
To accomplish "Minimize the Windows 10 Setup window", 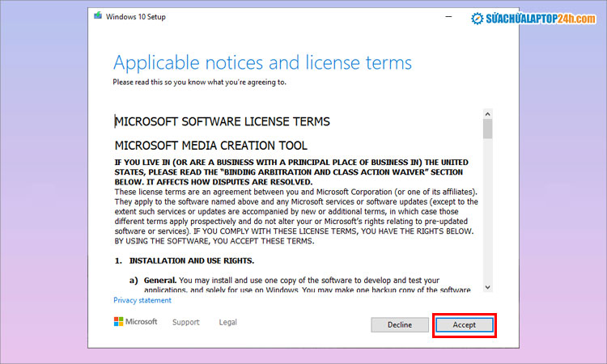I will pyautogui.click(x=449, y=16).
